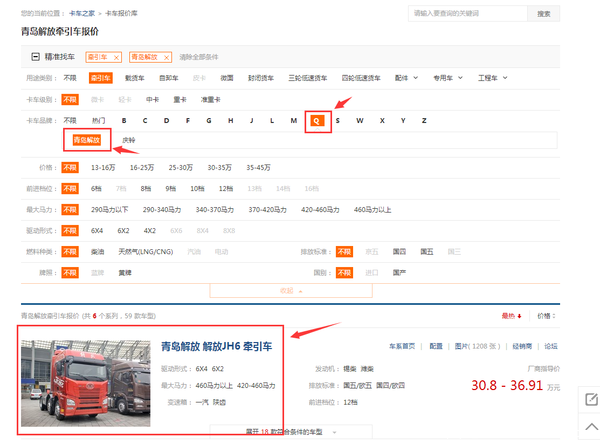This screenshot has height=444, width=600.
Task: Open the 热门 brands tab
Action: tap(98, 121)
